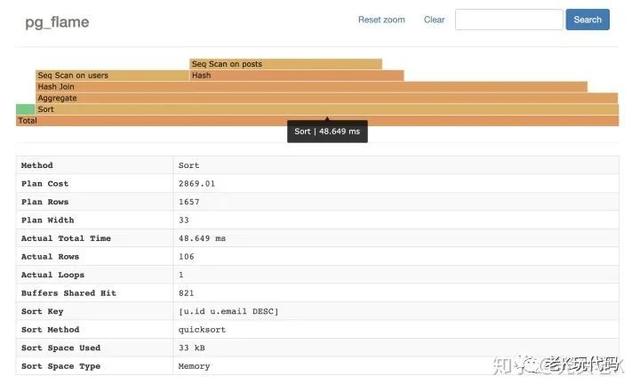The image size is (640, 392).
Task: Open the pg_flame title link
Action: pos(57,22)
